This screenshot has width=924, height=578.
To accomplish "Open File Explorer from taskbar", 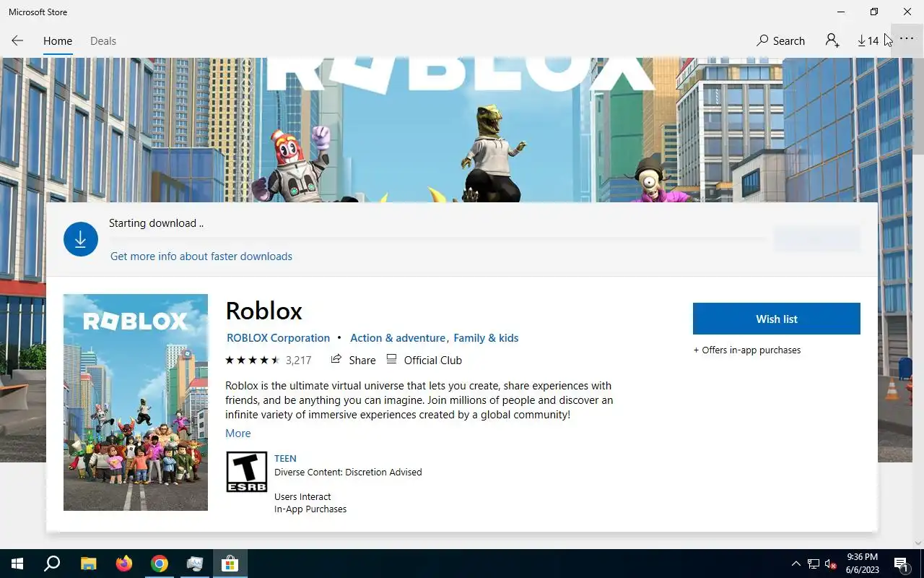I will 88,564.
